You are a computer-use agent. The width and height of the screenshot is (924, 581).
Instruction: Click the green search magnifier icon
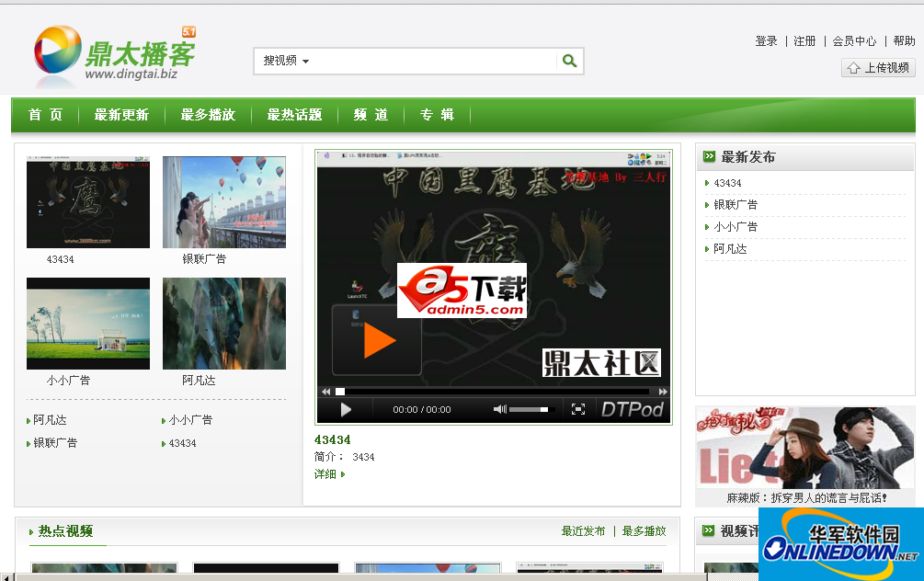[x=568, y=61]
